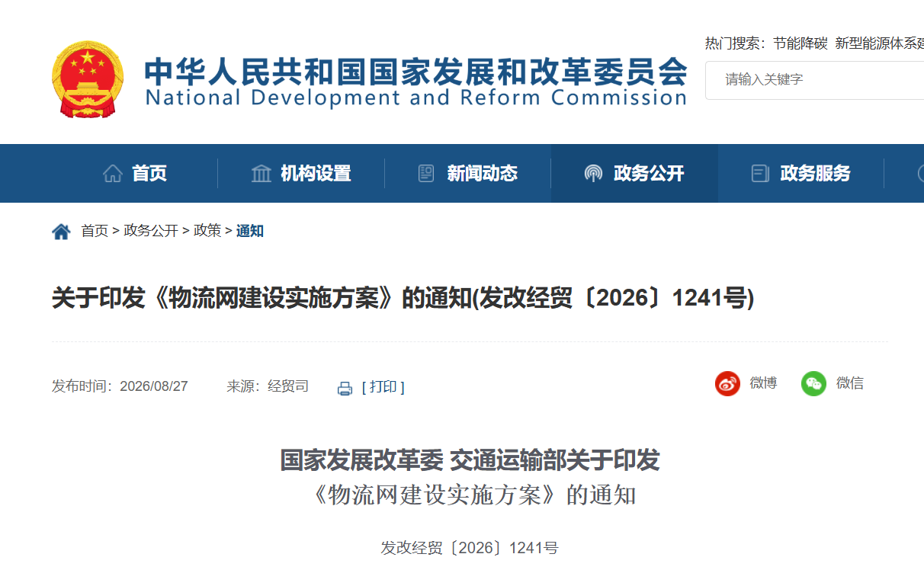Click the 首页 breadcrumb link
924x586 pixels.
[95, 231]
